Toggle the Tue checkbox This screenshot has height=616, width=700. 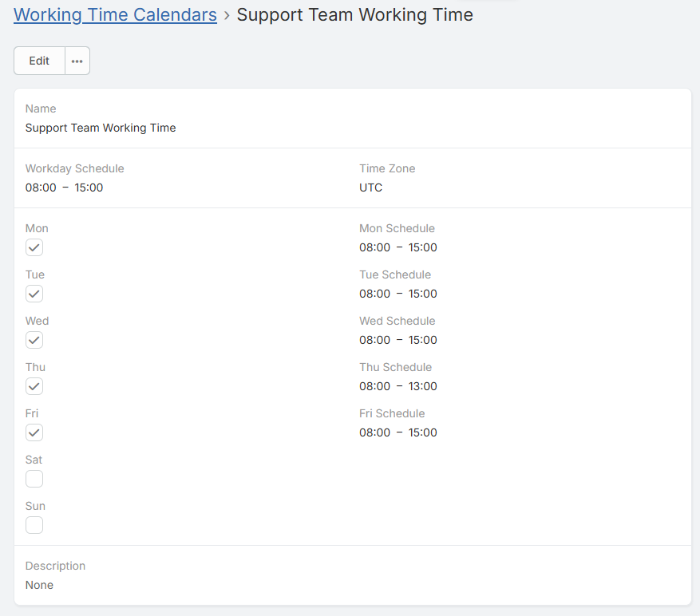pos(34,294)
